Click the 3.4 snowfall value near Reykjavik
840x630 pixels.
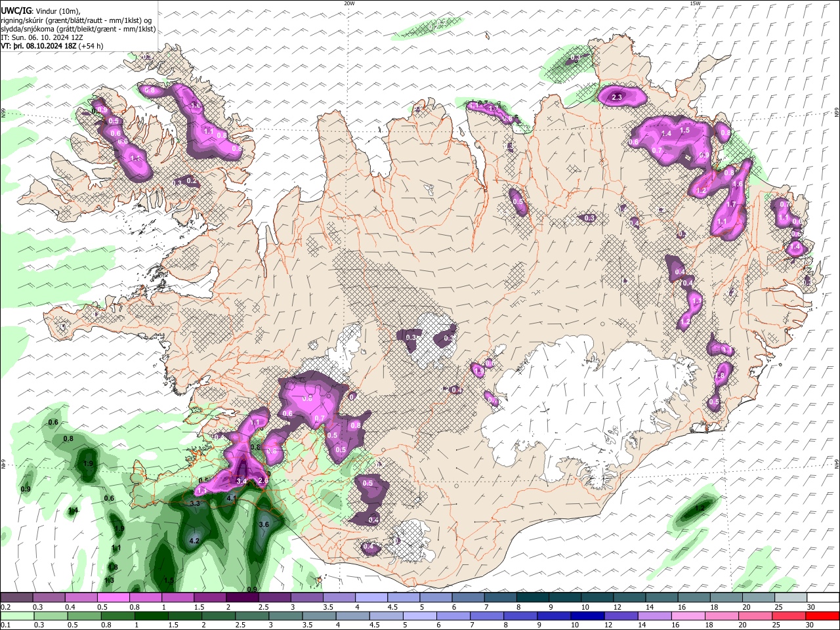coord(241,481)
